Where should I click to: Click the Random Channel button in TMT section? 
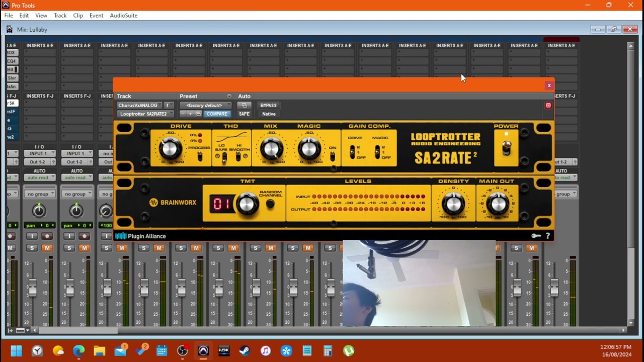pyautogui.click(x=270, y=204)
